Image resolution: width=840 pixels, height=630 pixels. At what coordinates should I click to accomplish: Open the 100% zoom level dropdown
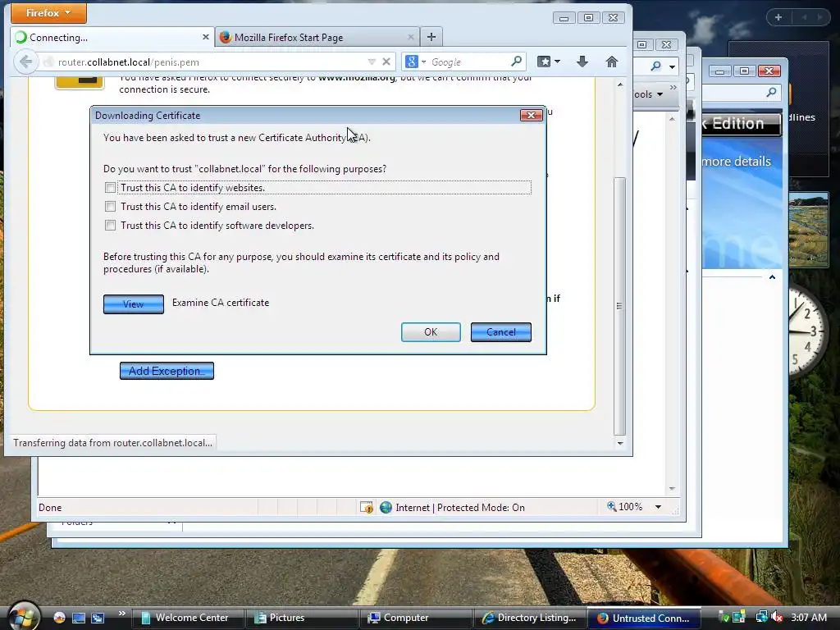pyautogui.click(x=658, y=507)
